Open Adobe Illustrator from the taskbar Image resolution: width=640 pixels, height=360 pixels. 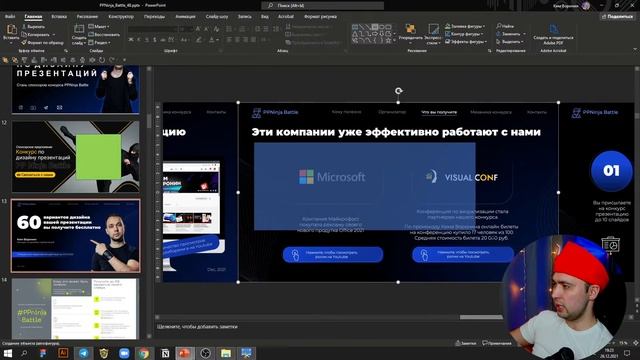point(63,353)
